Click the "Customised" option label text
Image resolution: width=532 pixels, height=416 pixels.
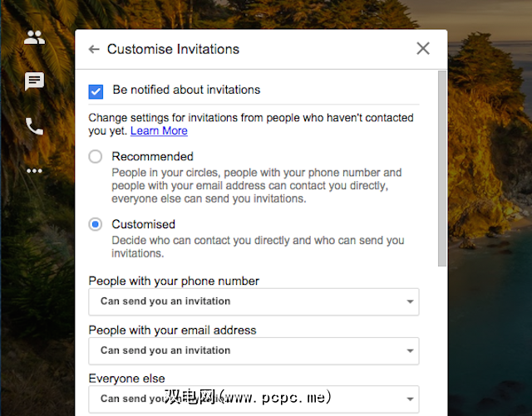(143, 224)
